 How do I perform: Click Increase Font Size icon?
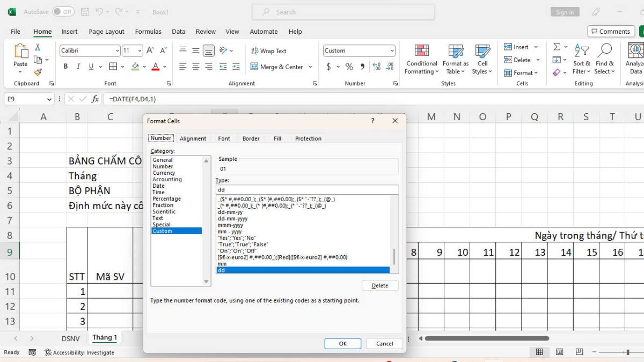click(151, 50)
